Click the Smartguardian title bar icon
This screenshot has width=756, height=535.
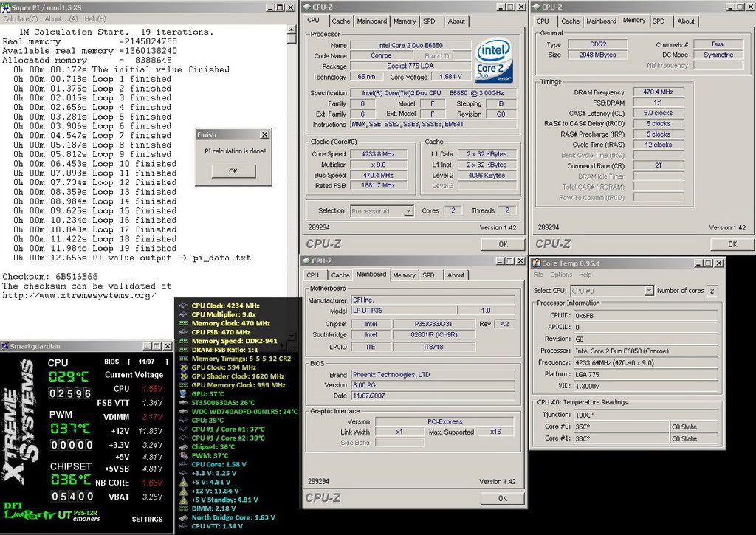(x=5, y=346)
